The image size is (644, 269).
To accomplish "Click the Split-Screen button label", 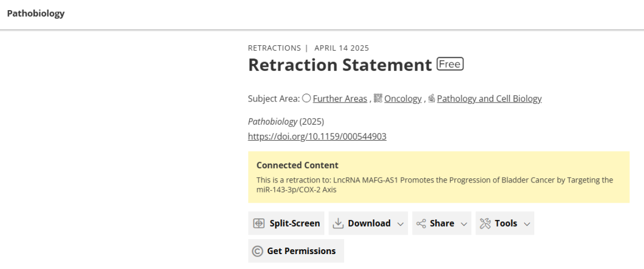I will (295, 224).
